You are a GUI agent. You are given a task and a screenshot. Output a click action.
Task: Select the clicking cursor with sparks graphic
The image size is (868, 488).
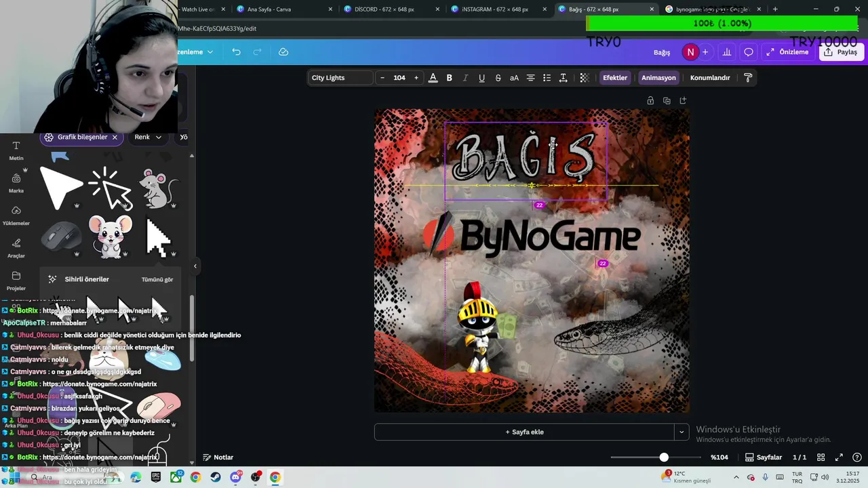[110, 188]
